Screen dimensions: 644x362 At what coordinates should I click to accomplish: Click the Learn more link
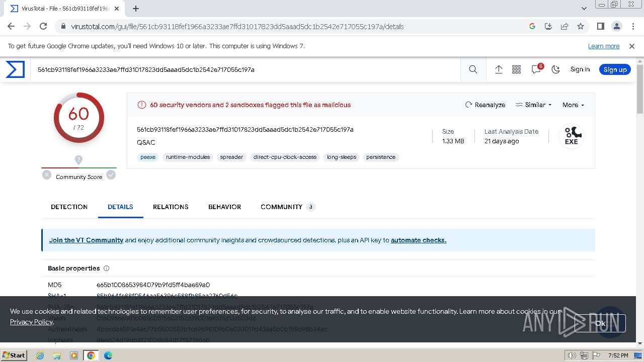click(604, 46)
